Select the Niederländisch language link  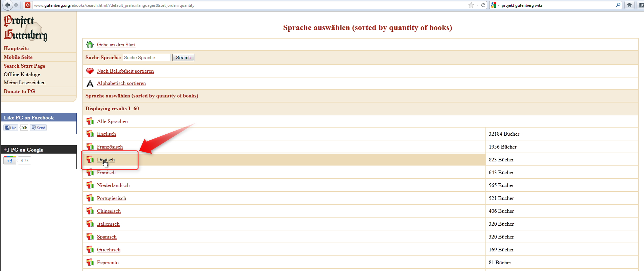pos(113,185)
